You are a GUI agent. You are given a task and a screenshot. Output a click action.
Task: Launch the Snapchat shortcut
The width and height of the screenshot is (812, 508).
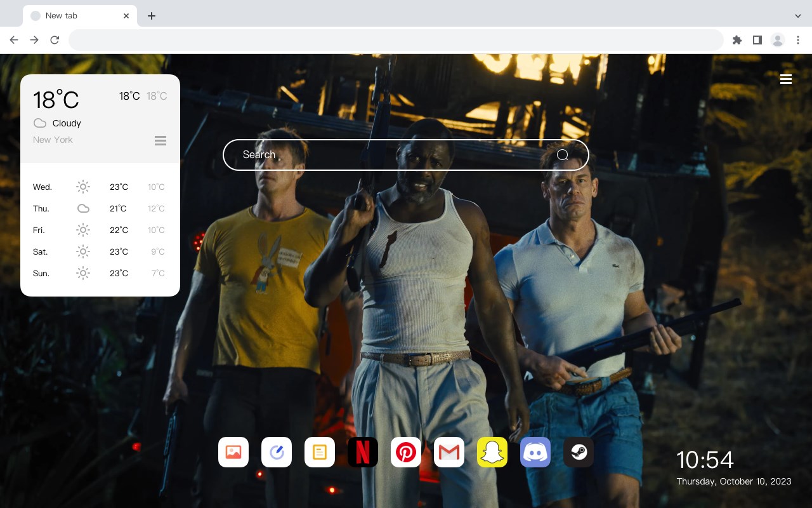(492, 452)
